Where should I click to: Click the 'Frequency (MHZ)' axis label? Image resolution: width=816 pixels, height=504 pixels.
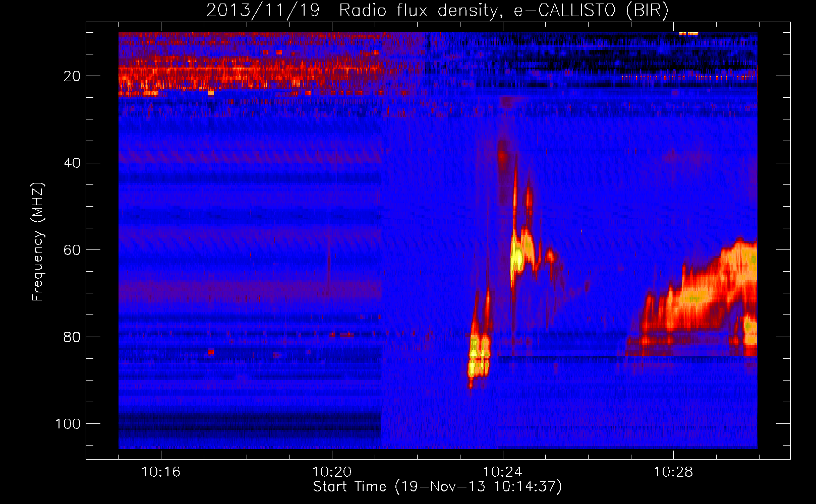tap(38, 242)
